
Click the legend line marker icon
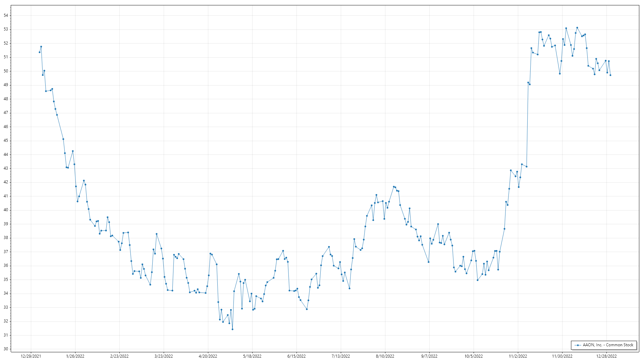click(578, 345)
